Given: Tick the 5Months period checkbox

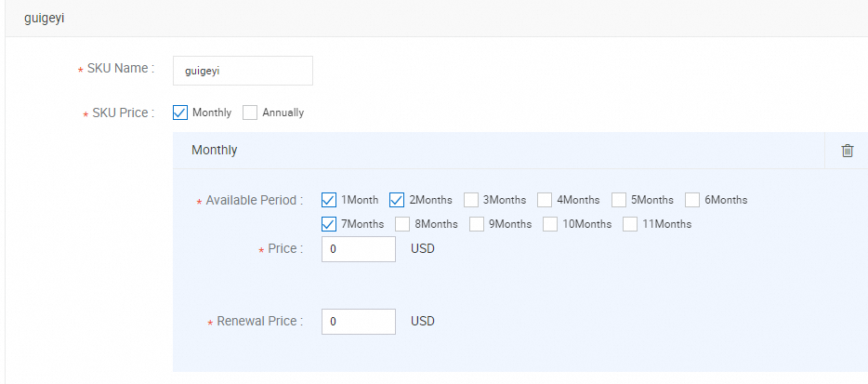Looking at the screenshot, I should (x=619, y=200).
